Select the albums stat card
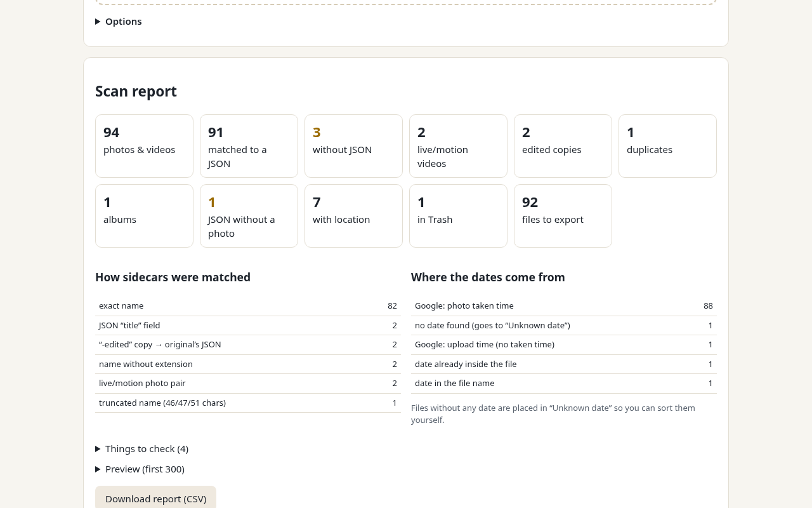This screenshot has height=508, width=812. pyautogui.click(x=144, y=216)
